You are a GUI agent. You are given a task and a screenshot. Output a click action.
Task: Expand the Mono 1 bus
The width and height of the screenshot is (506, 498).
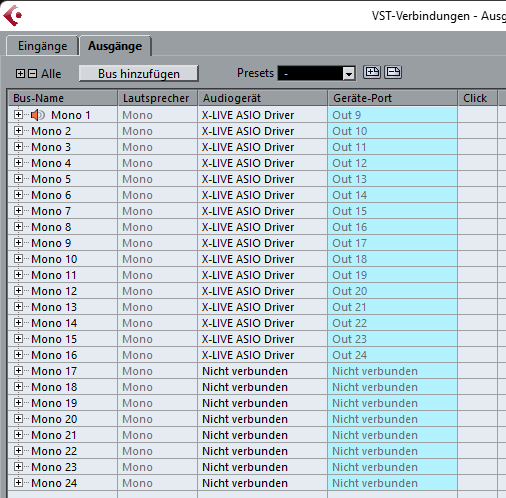19,115
